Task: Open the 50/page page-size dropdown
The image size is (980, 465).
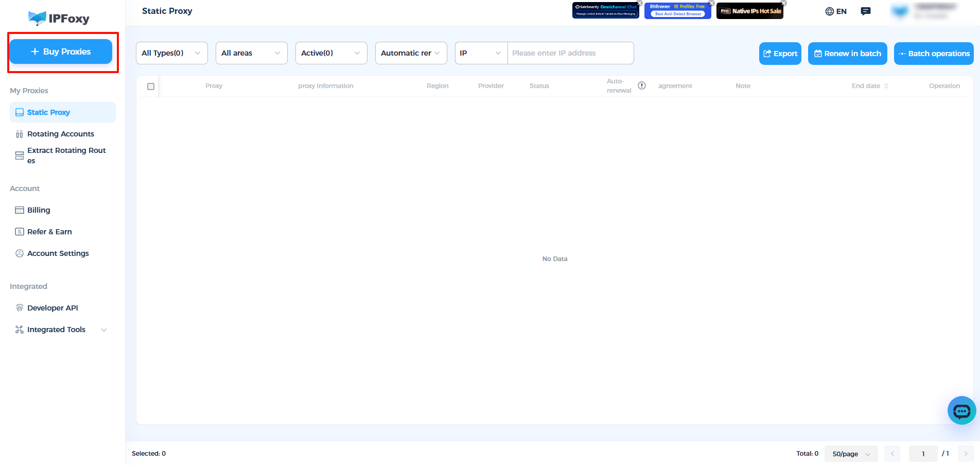Action: coord(851,454)
